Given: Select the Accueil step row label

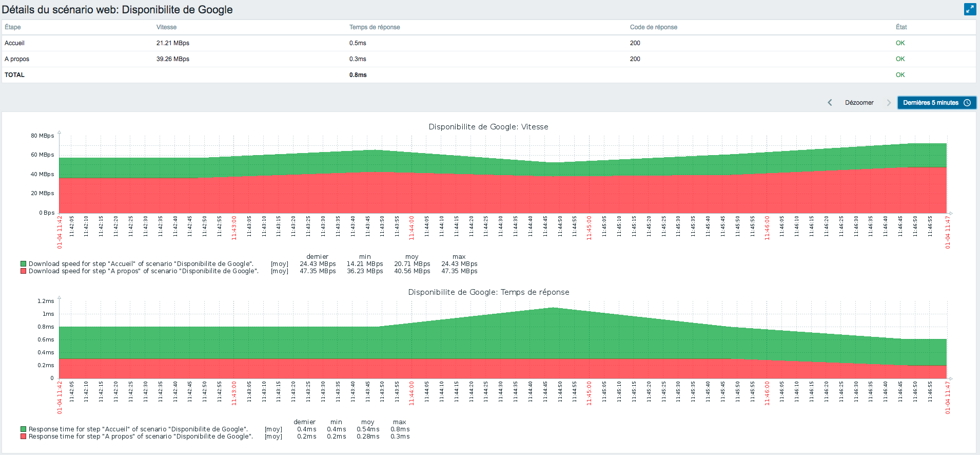Looking at the screenshot, I should click(x=14, y=43).
